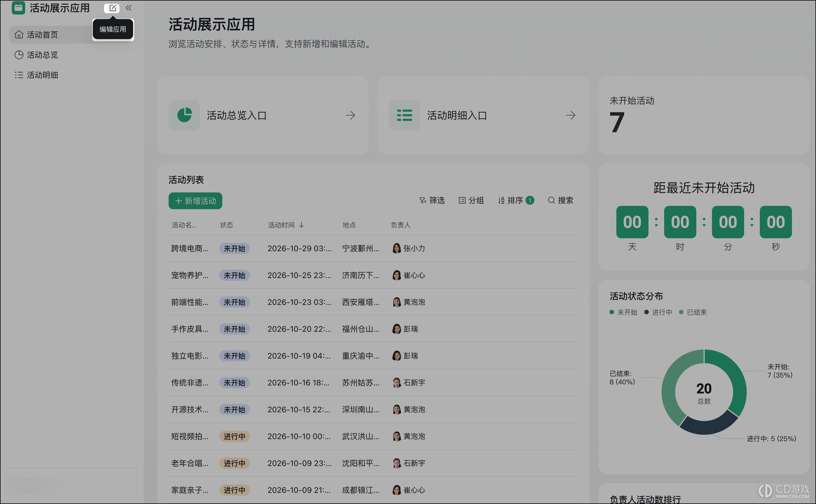Click the sort count badge 1
Viewport: 816px width, 504px height.
click(x=530, y=200)
